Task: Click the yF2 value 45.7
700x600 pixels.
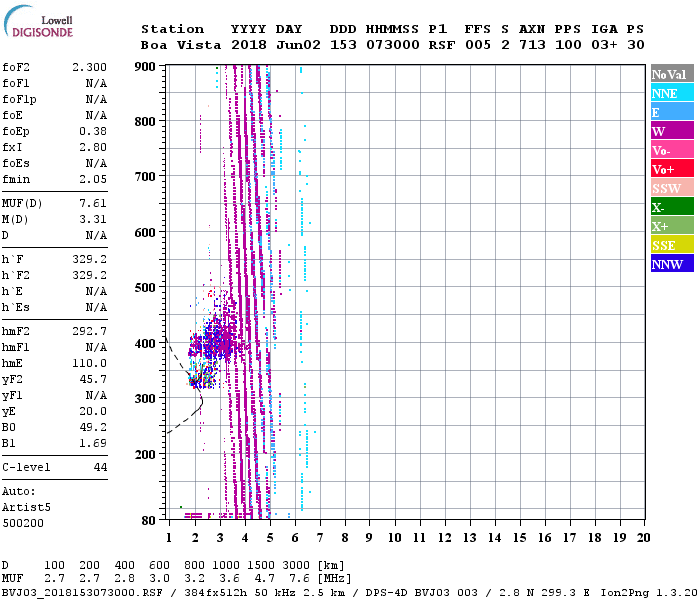Action: click(x=93, y=379)
